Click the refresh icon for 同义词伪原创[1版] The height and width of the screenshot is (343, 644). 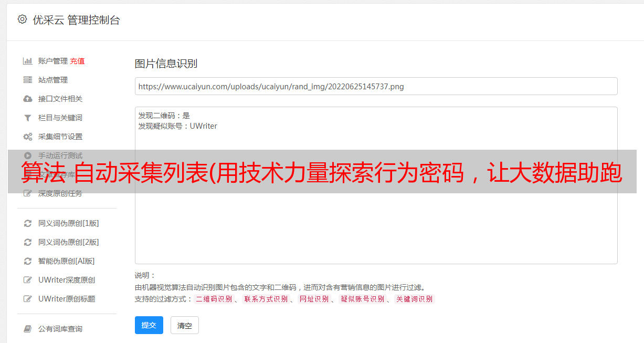pos(28,223)
